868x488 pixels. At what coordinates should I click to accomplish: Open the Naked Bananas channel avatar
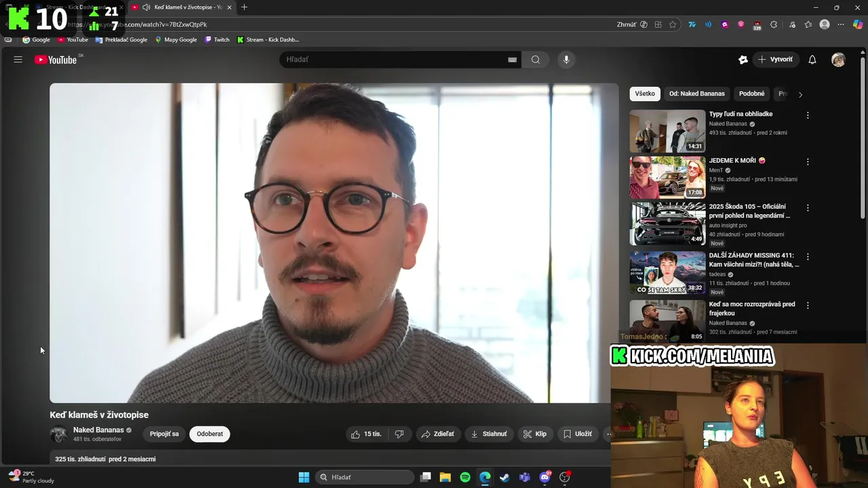pyautogui.click(x=58, y=434)
